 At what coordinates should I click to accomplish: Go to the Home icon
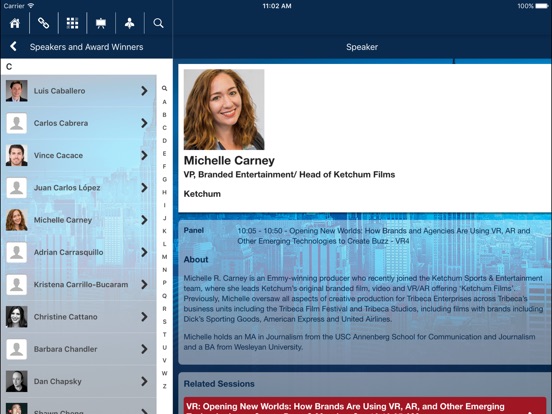coord(15,23)
